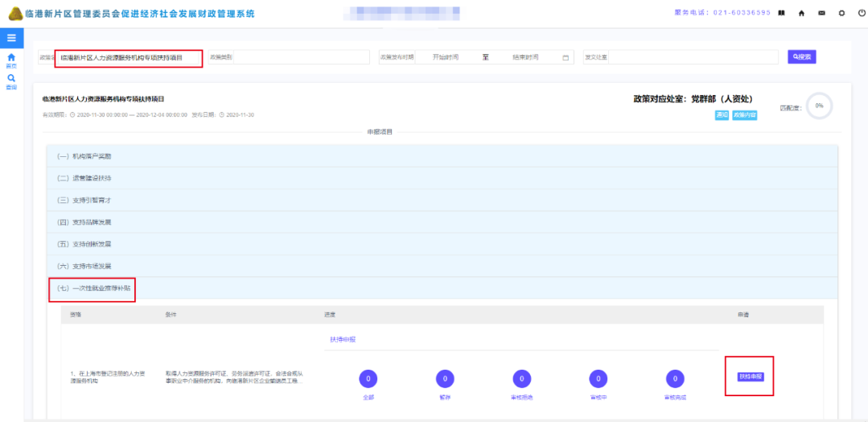This screenshot has width=868, height=422.
Task: Click the 在上海市登记注册的人力资源服务机构 cell
Action: [107, 378]
